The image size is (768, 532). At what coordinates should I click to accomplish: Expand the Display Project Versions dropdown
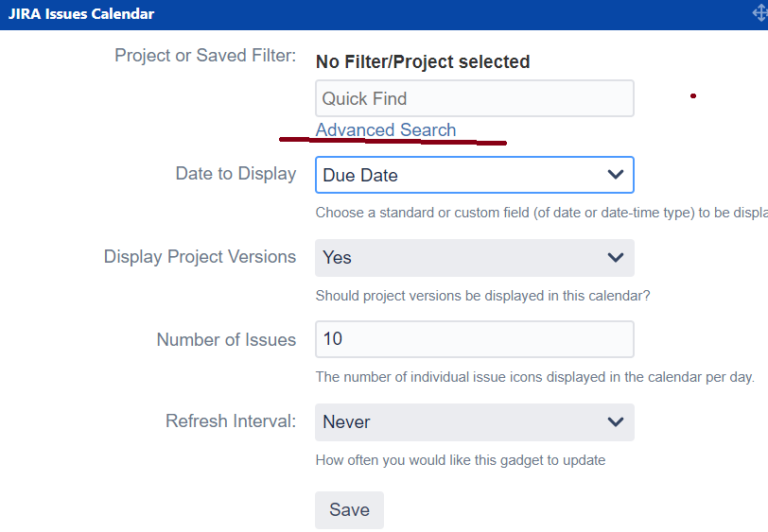pyautogui.click(x=475, y=257)
